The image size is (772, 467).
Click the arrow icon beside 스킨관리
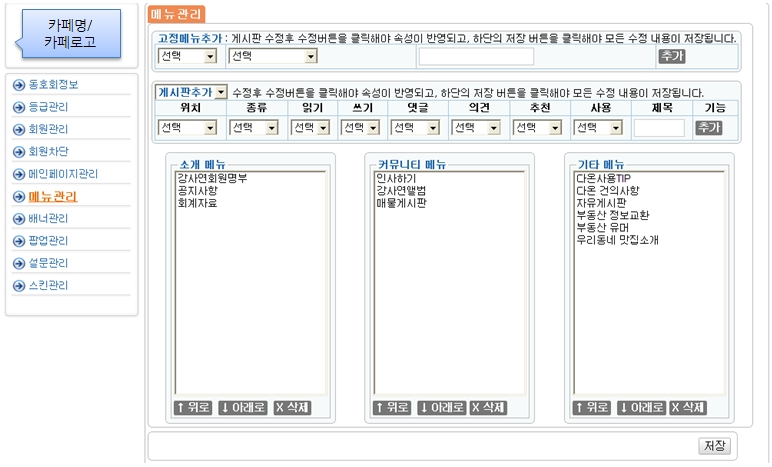pos(19,286)
